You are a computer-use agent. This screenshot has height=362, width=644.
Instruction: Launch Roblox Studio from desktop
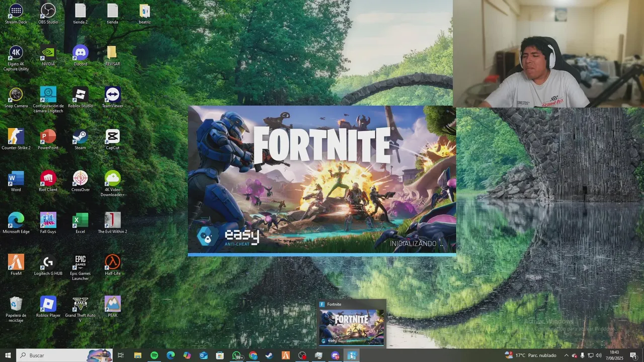click(80, 98)
